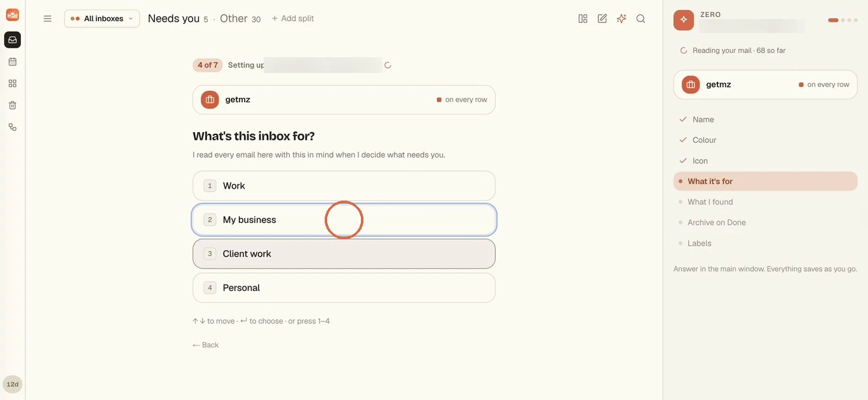Switch to the Other split
The height and width of the screenshot is (400, 868).
240,18
